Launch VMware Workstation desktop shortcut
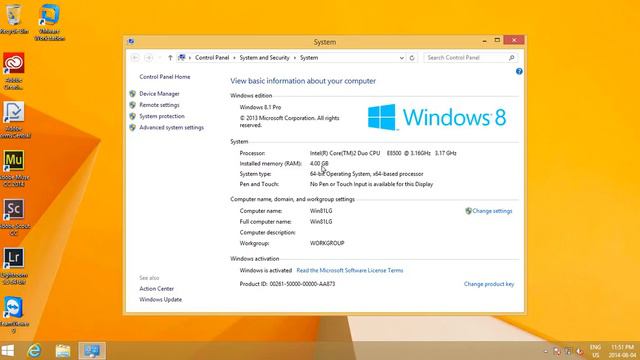Image resolution: width=640 pixels, height=360 pixels. pyautogui.click(x=49, y=22)
